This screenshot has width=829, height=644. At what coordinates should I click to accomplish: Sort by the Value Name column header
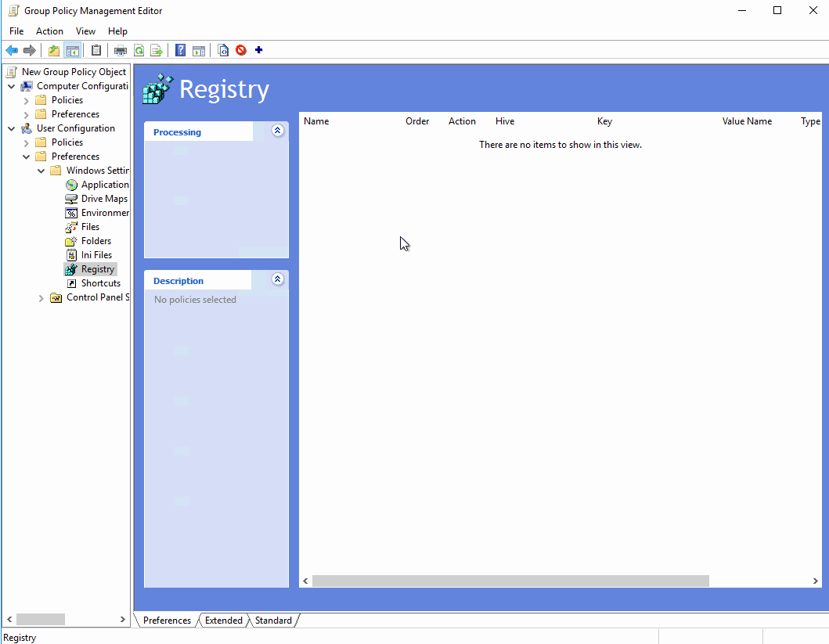coord(747,121)
